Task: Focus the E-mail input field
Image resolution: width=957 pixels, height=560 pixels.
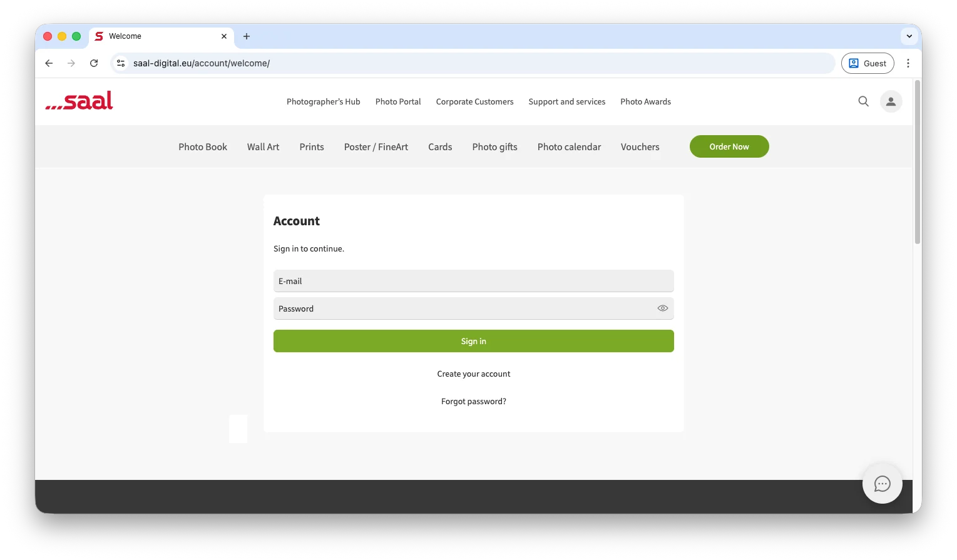Action: (x=473, y=282)
